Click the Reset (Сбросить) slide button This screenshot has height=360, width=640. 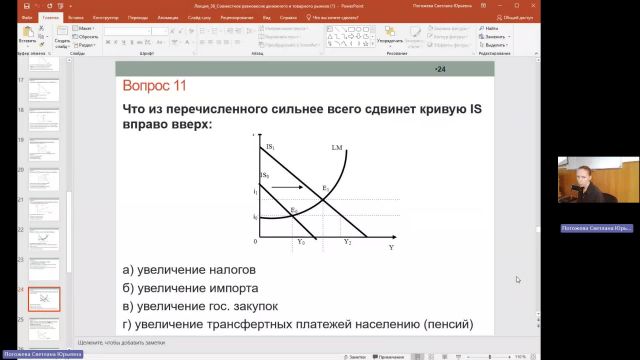[85, 36]
